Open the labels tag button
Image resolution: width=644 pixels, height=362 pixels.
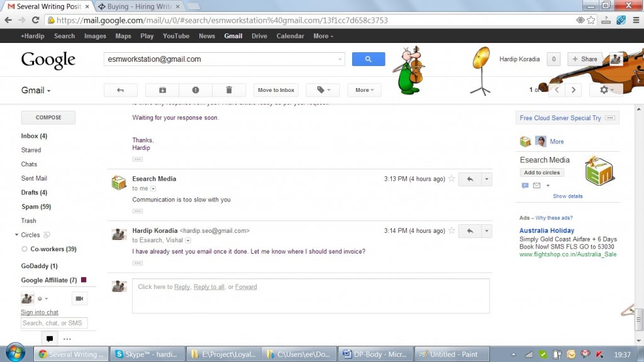[x=323, y=90]
